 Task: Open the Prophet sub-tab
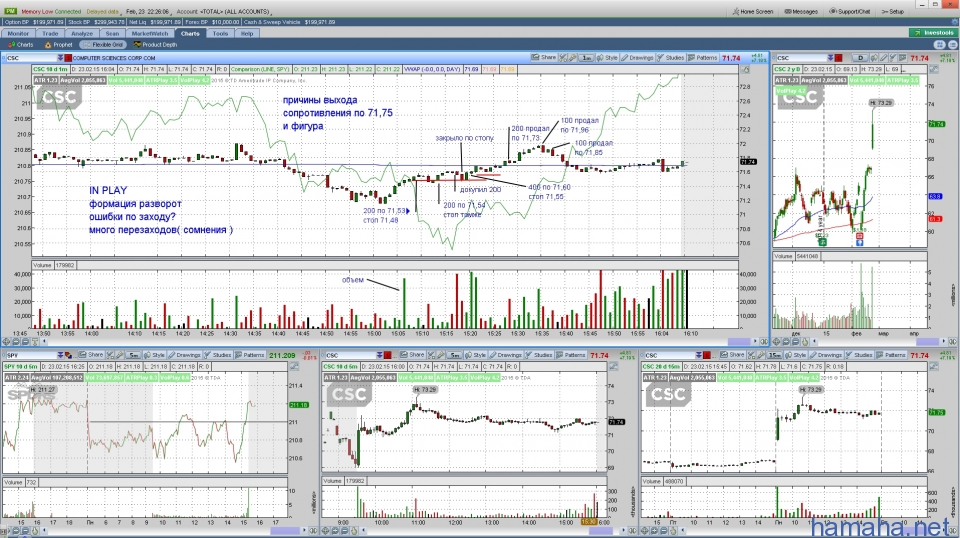click(x=59, y=45)
